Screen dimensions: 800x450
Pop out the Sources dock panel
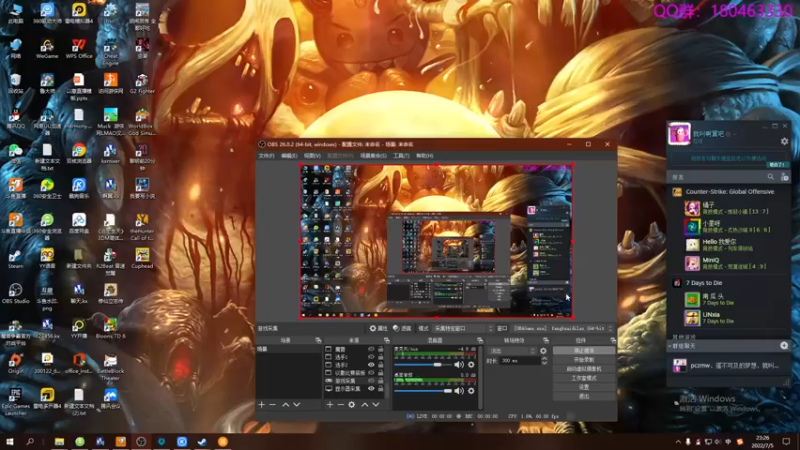pos(386,340)
